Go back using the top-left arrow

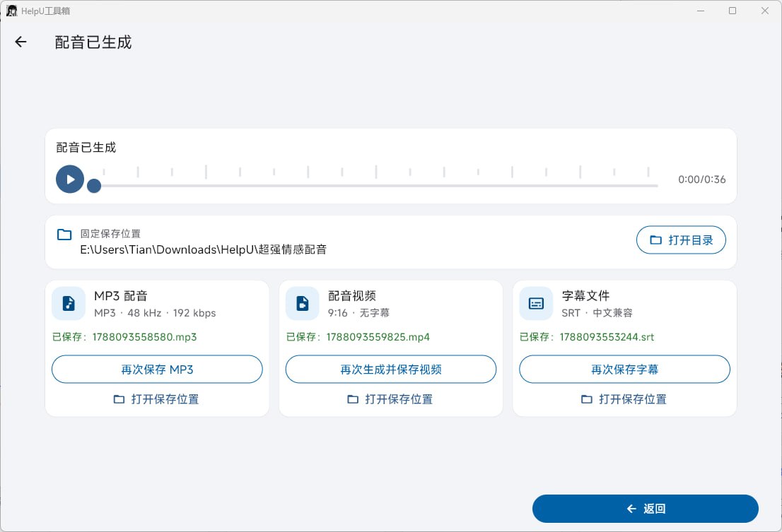click(21, 42)
